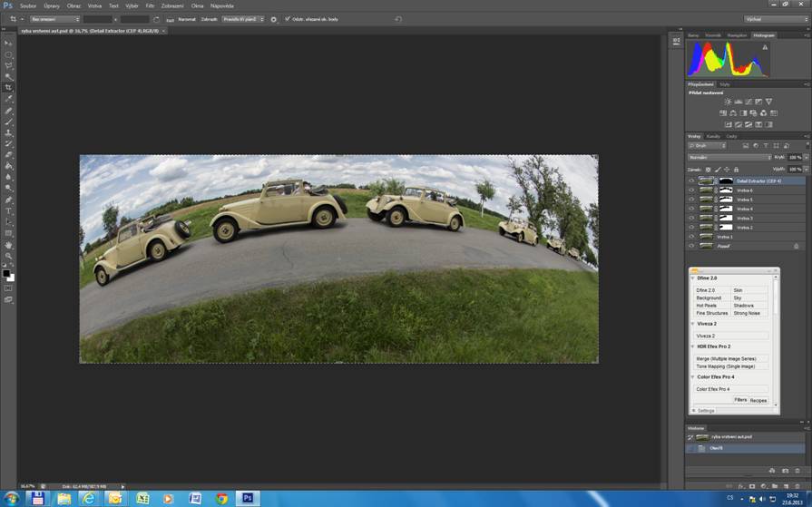Viewport: 812px width, 507px height.
Task: Switch to the Navigátor panel tab
Action: (x=737, y=35)
